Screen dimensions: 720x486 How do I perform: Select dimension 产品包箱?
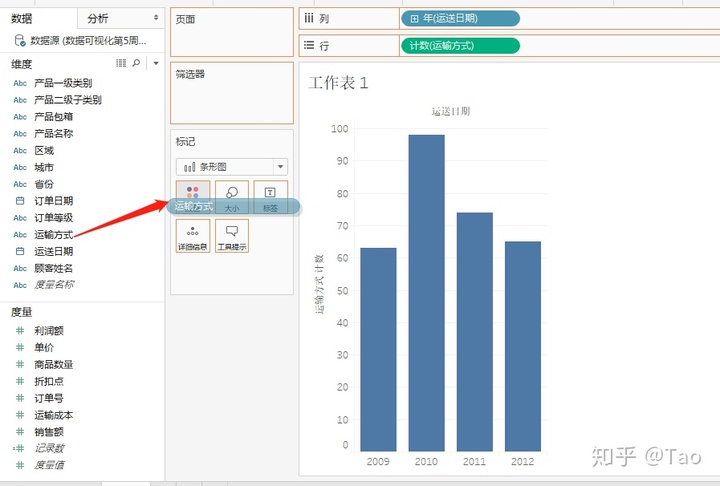53,117
